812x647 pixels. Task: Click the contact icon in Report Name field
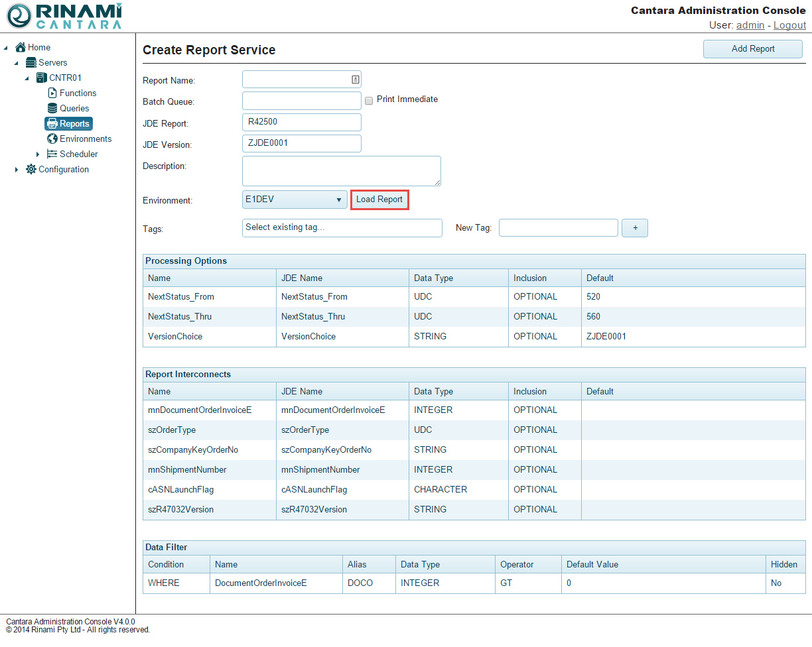point(355,80)
